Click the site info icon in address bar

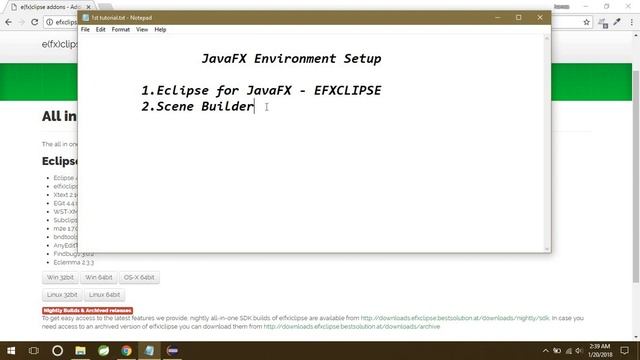[x=49, y=22]
